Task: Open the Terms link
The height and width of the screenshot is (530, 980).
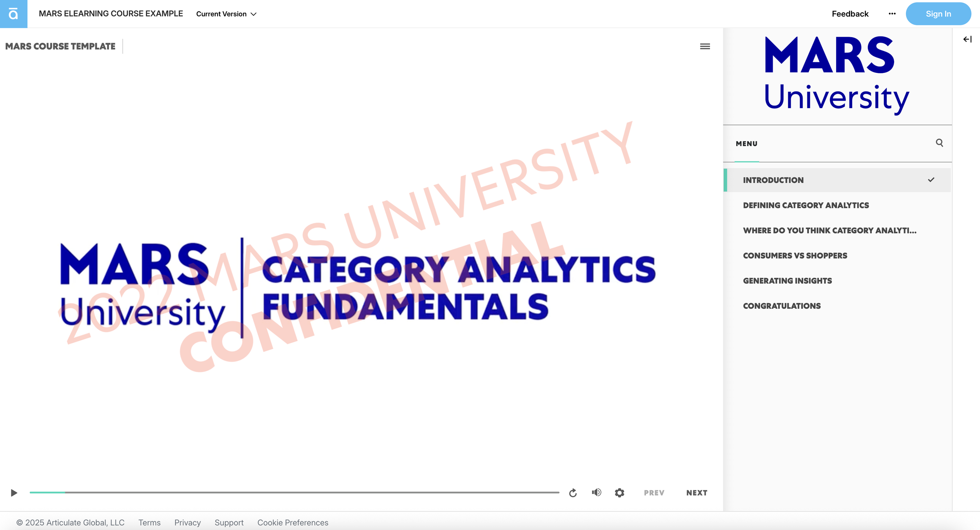Action: (149, 523)
